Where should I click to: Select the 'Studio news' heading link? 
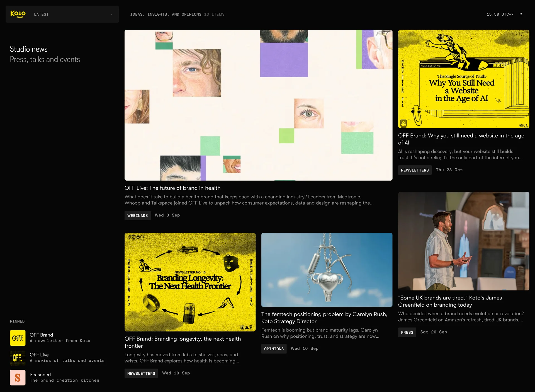point(29,49)
